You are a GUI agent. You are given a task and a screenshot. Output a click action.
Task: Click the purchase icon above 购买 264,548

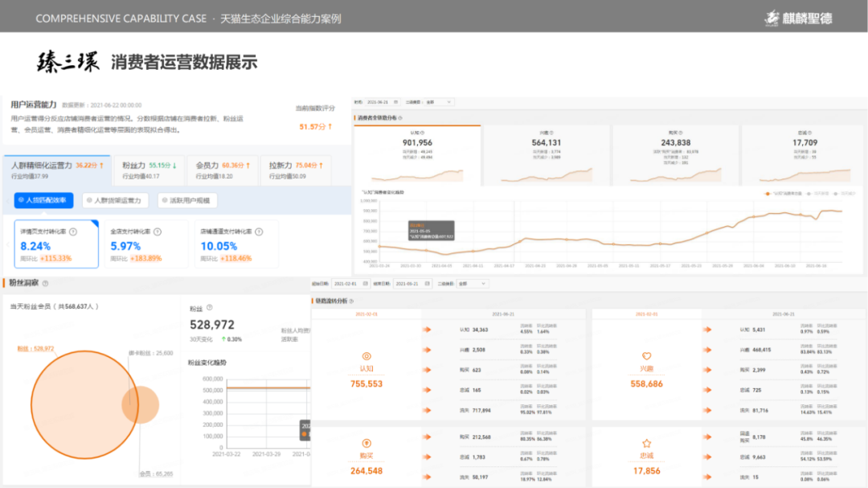pos(366,443)
